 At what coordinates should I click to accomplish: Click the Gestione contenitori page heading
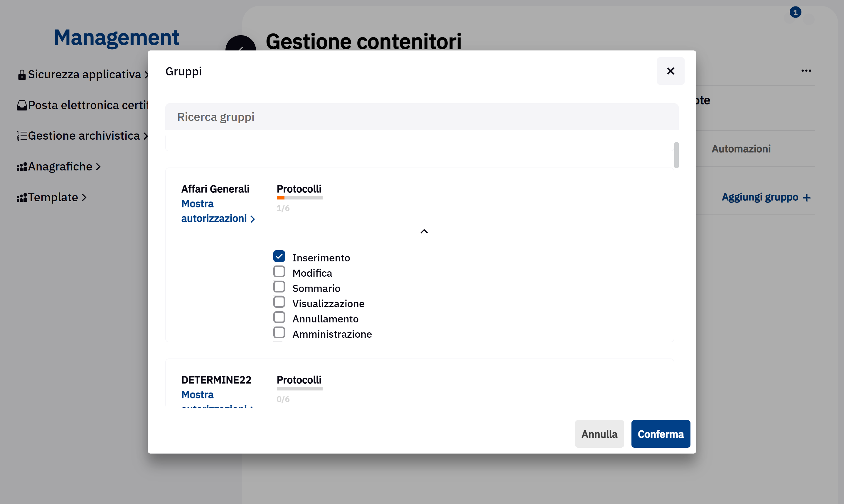[x=363, y=41]
